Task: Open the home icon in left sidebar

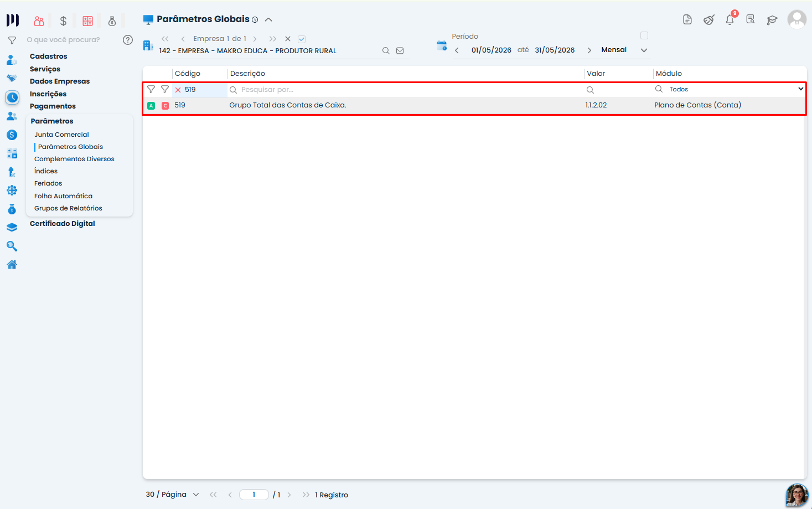Action: pos(12,265)
